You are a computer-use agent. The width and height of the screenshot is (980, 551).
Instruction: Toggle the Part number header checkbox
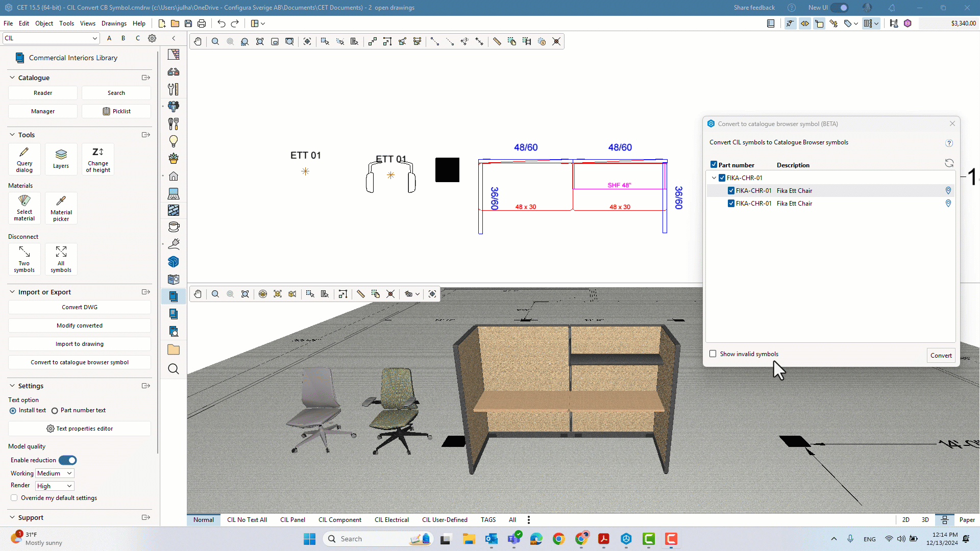click(714, 165)
